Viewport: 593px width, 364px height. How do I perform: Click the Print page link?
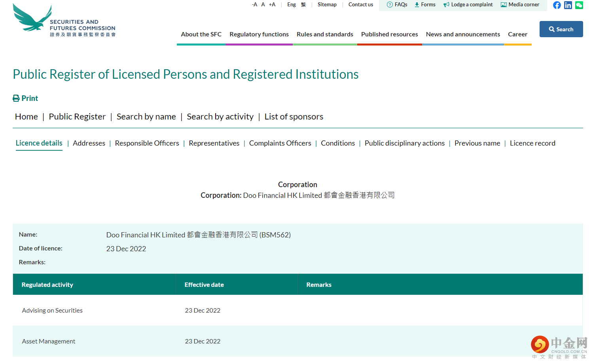click(x=26, y=98)
